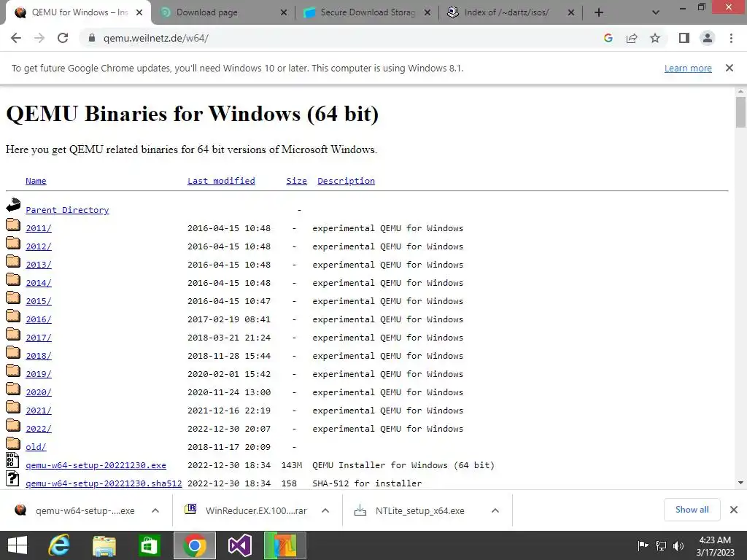Click the Chrome icon in the taskbar
The height and width of the screenshot is (560, 747).
[x=194, y=545]
